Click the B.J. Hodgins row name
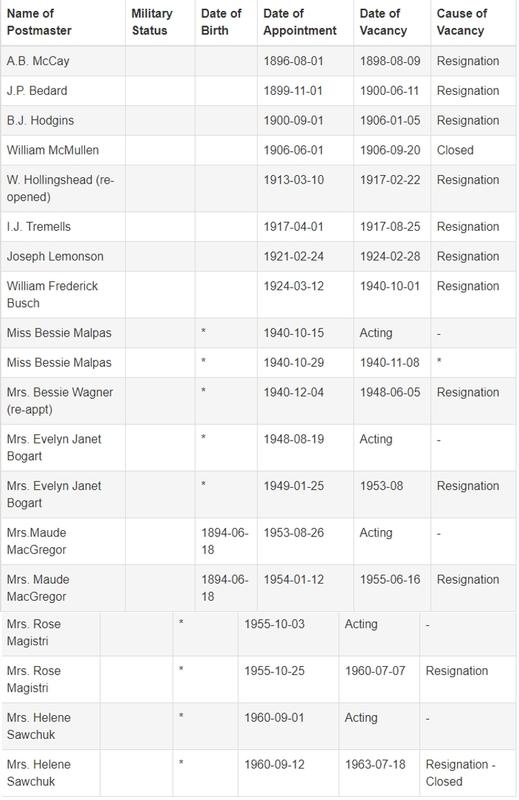 coord(40,120)
